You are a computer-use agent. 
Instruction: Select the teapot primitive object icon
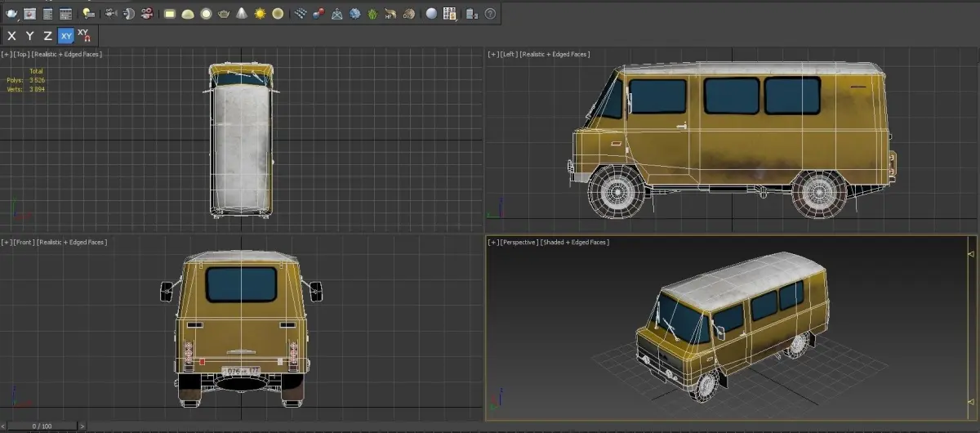pos(225,14)
